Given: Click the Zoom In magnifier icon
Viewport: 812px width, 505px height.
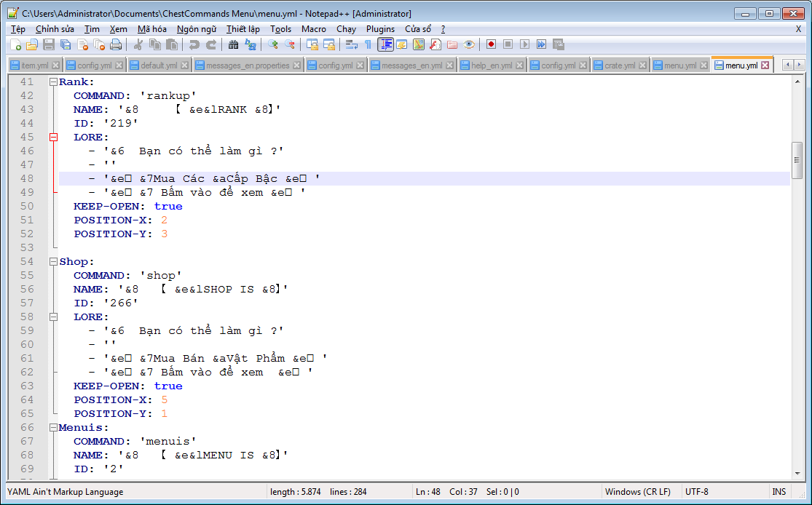Looking at the screenshot, I should 273,44.
